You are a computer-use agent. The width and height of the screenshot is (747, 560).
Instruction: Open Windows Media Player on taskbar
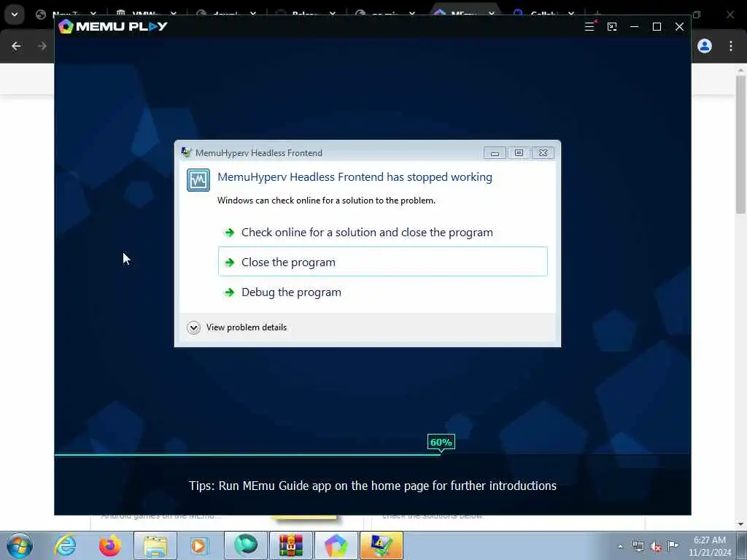(x=198, y=545)
